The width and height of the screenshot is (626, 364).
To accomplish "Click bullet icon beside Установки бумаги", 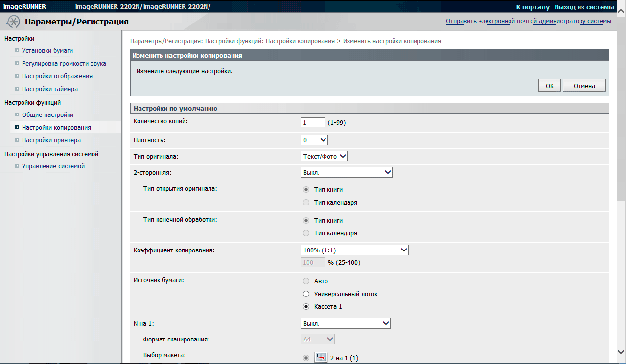I will point(17,50).
